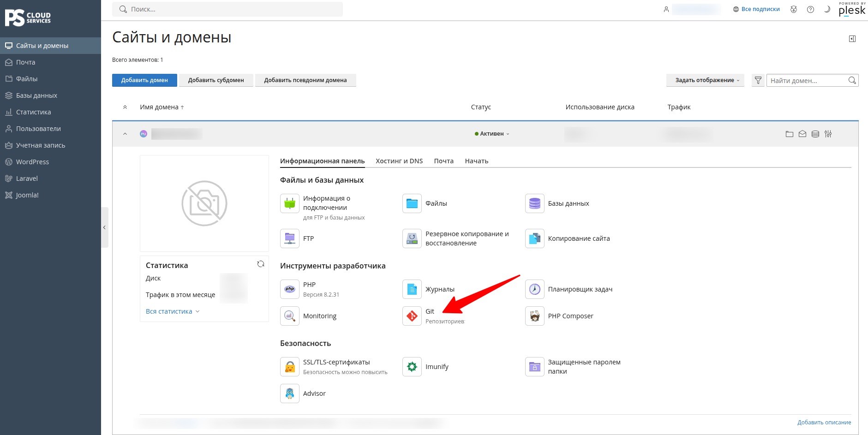The height and width of the screenshot is (435, 868).
Task: Switch to Информационная панель tab
Action: point(322,161)
